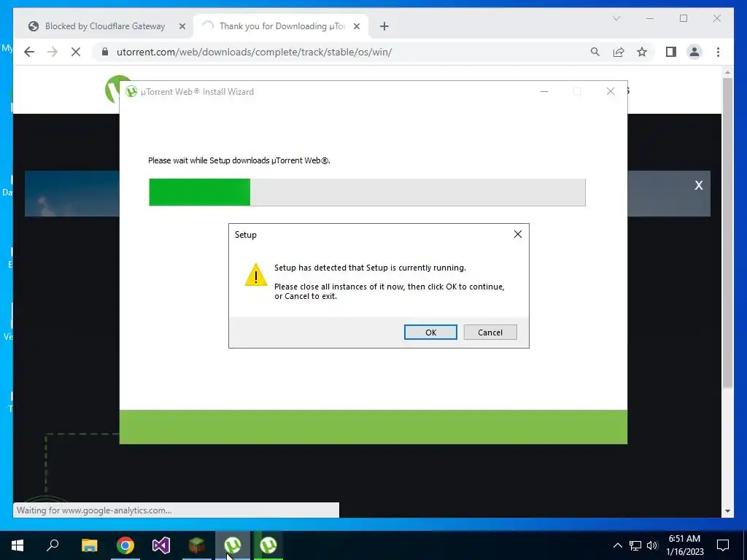
Task: Minimize the µTorrent Web Install Wizard
Action: [544, 91]
